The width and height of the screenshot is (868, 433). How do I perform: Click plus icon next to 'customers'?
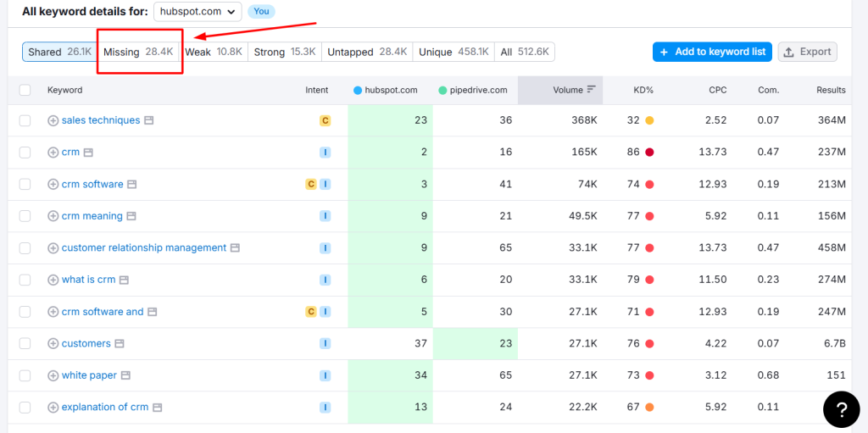(x=53, y=344)
